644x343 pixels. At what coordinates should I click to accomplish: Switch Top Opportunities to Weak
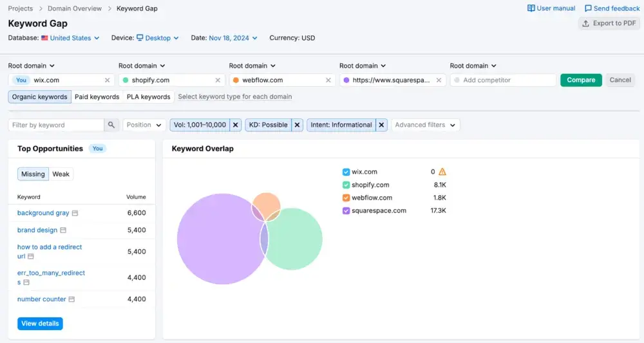point(61,174)
